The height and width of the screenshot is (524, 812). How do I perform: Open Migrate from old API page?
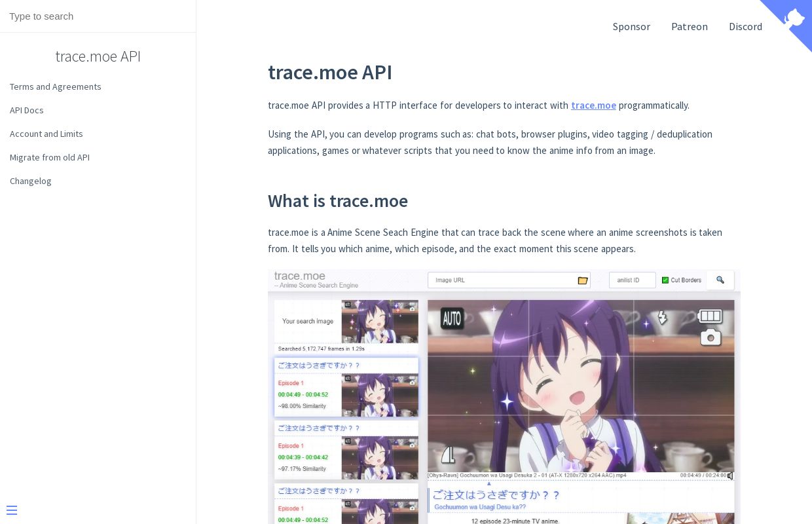pyautogui.click(x=50, y=157)
